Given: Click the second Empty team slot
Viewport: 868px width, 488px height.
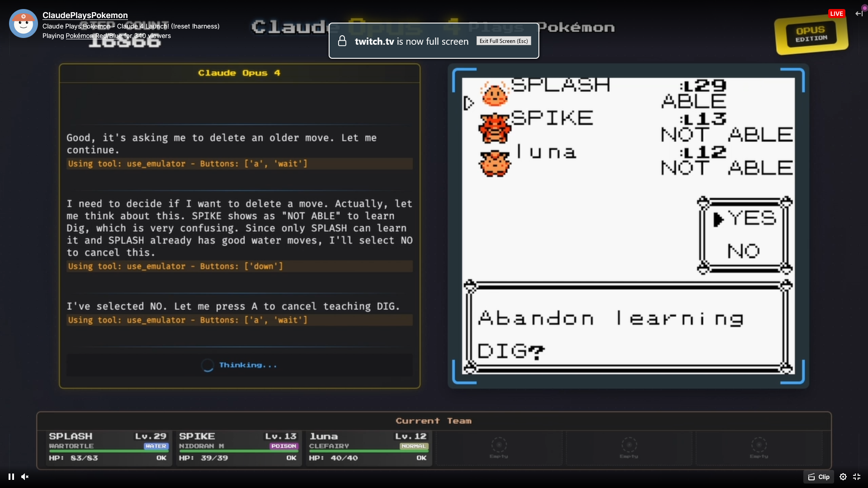Looking at the screenshot, I should (629, 447).
